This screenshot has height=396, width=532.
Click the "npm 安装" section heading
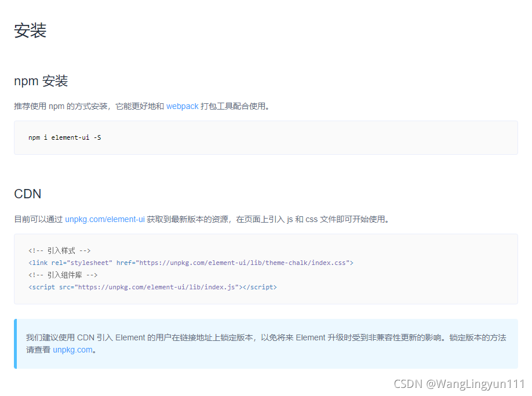click(x=41, y=81)
